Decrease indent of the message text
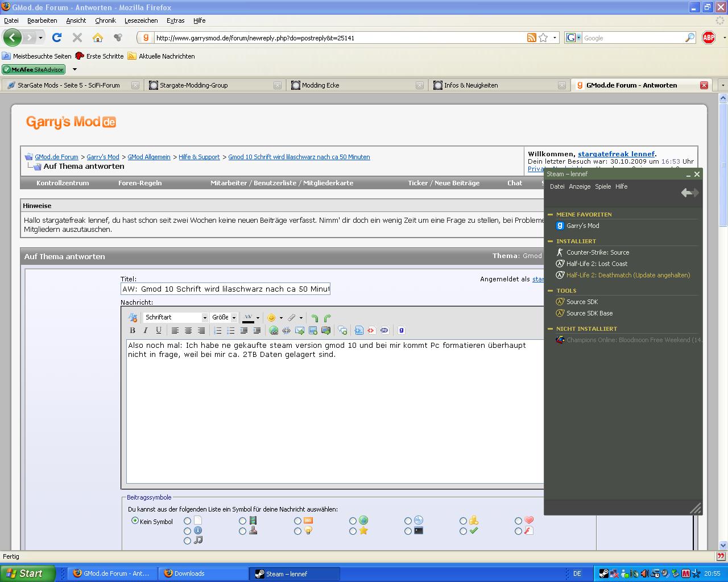 244,330
